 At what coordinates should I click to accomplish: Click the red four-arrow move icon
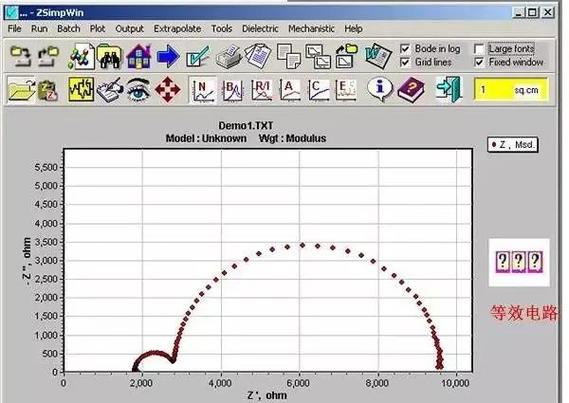tap(167, 90)
